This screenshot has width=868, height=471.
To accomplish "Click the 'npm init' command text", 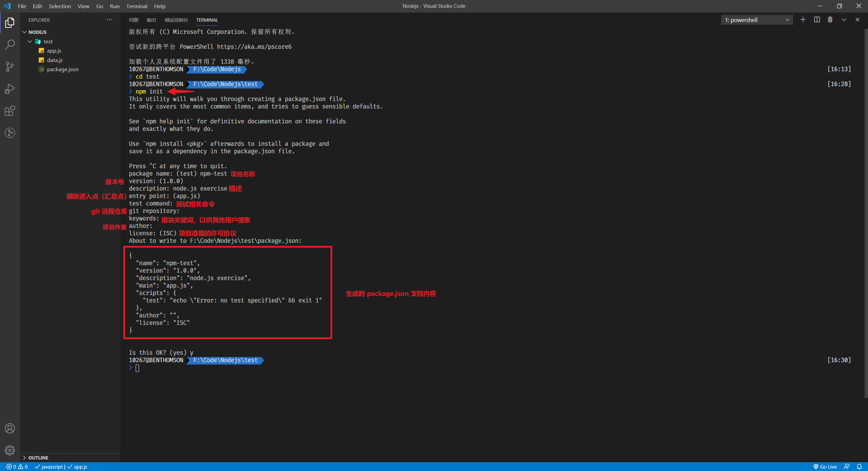I will click(x=149, y=91).
